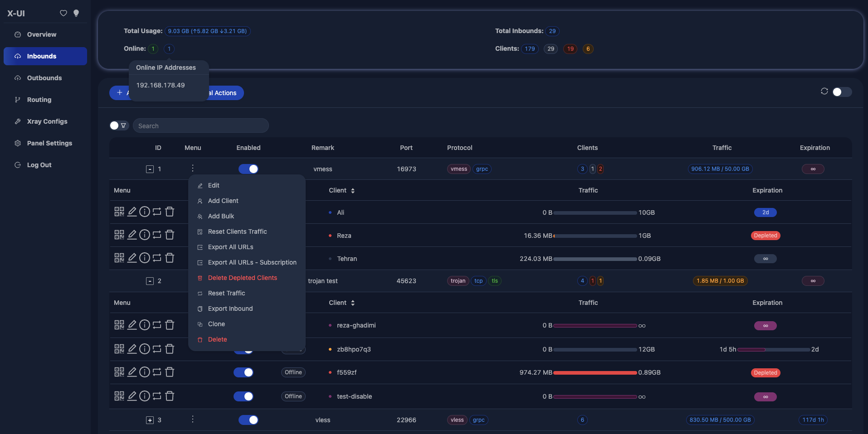The height and width of the screenshot is (434, 868).
Task: Select Add Client from context menu
Action: 223,201
